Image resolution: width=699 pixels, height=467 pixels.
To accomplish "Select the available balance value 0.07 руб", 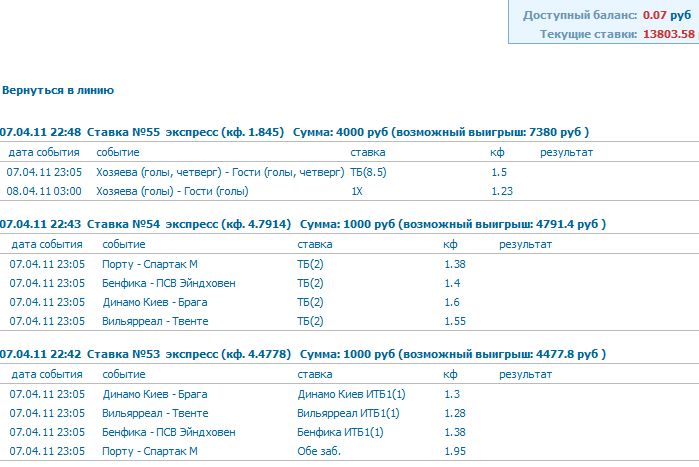I will [667, 15].
